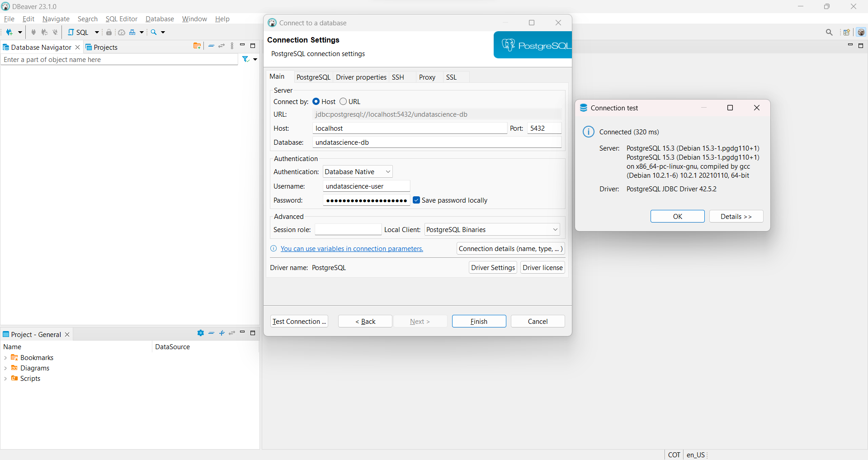The height and width of the screenshot is (460, 868).
Task: Click the Session role input field
Action: [x=348, y=229]
